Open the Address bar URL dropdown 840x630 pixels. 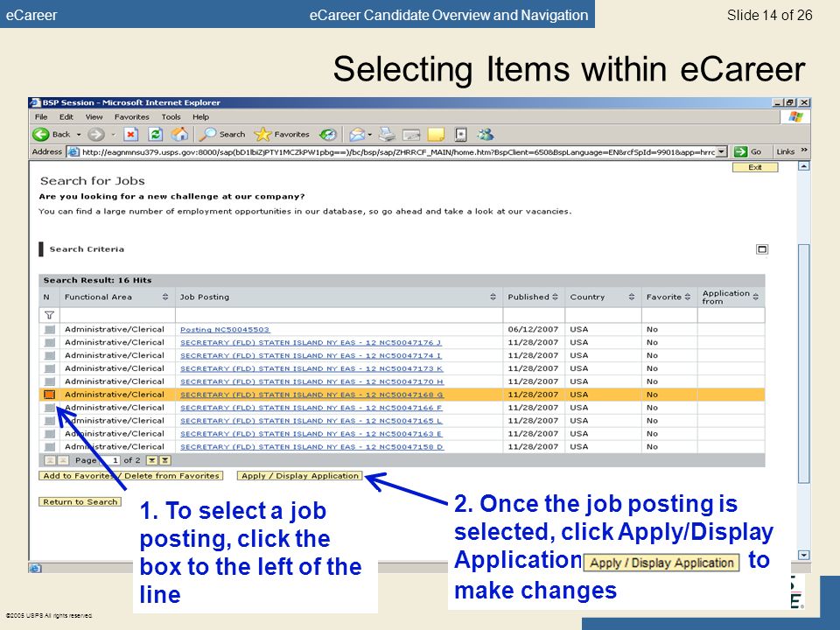tap(722, 151)
